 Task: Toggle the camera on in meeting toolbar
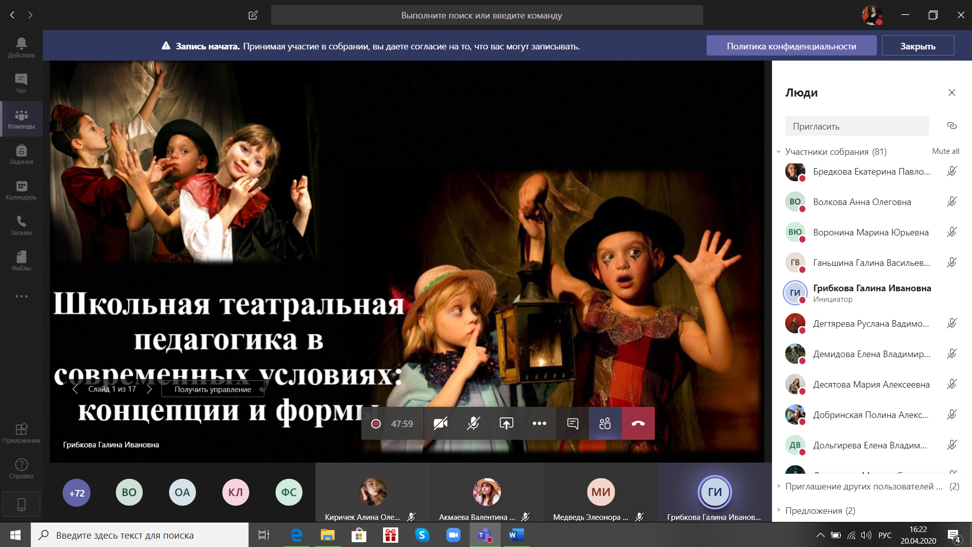(440, 424)
